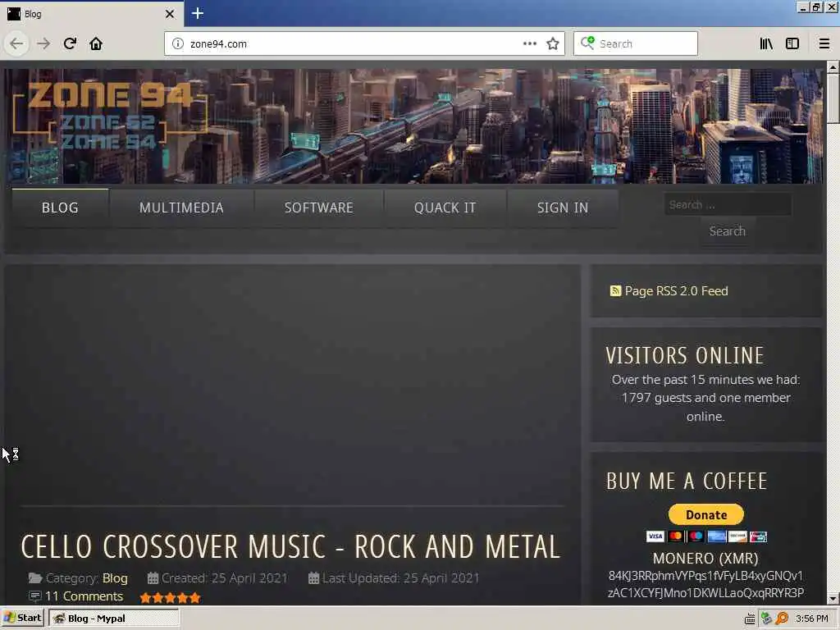
Task: Reload the current page
Action: pos(70,43)
